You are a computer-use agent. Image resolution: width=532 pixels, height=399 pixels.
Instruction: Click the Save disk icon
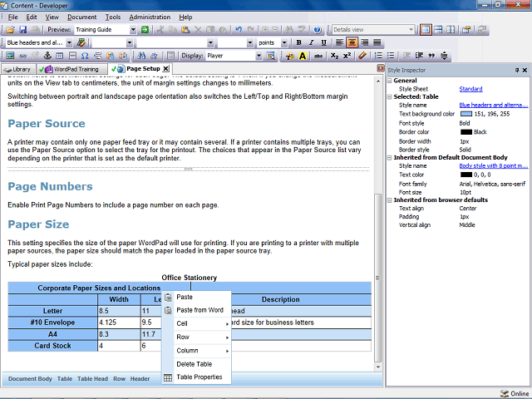22,30
